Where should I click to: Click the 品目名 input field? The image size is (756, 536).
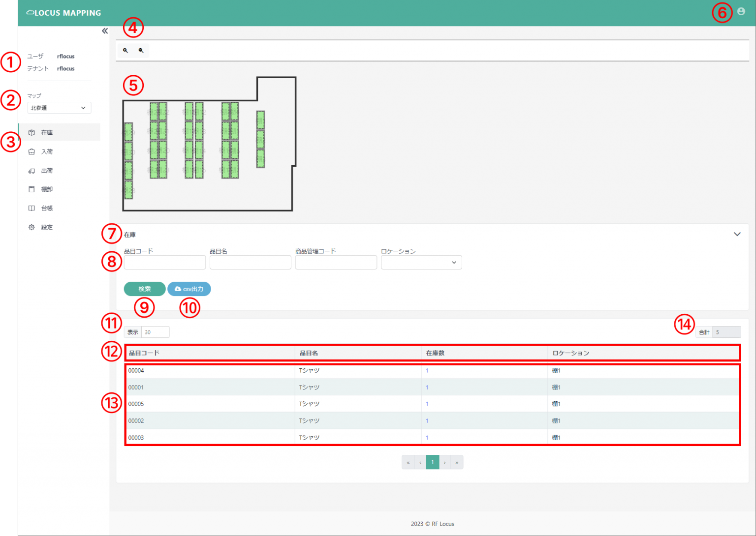click(x=250, y=263)
